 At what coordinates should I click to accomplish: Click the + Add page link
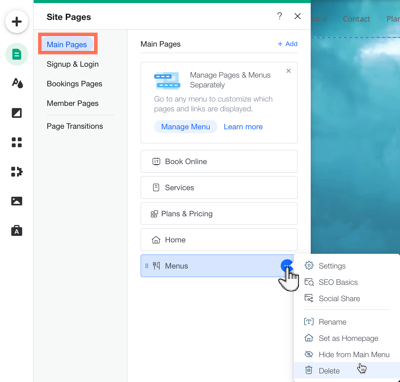[x=287, y=44]
